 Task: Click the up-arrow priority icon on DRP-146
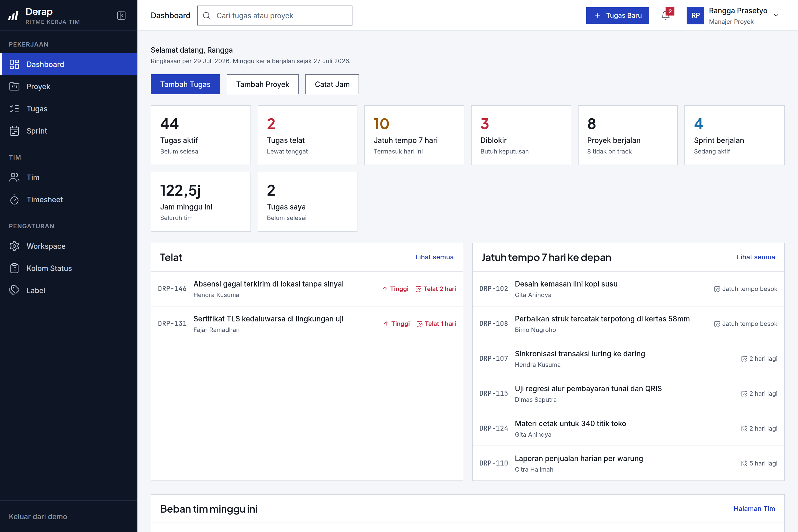tap(385, 289)
